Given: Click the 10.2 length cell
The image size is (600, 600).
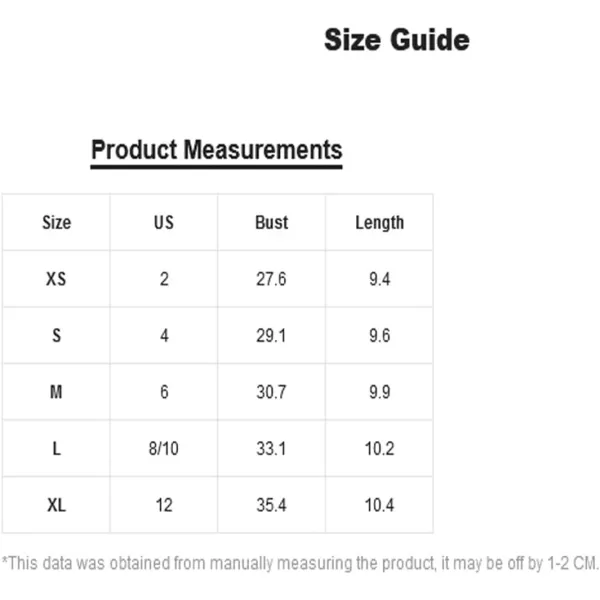Looking at the screenshot, I should (x=379, y=448).
